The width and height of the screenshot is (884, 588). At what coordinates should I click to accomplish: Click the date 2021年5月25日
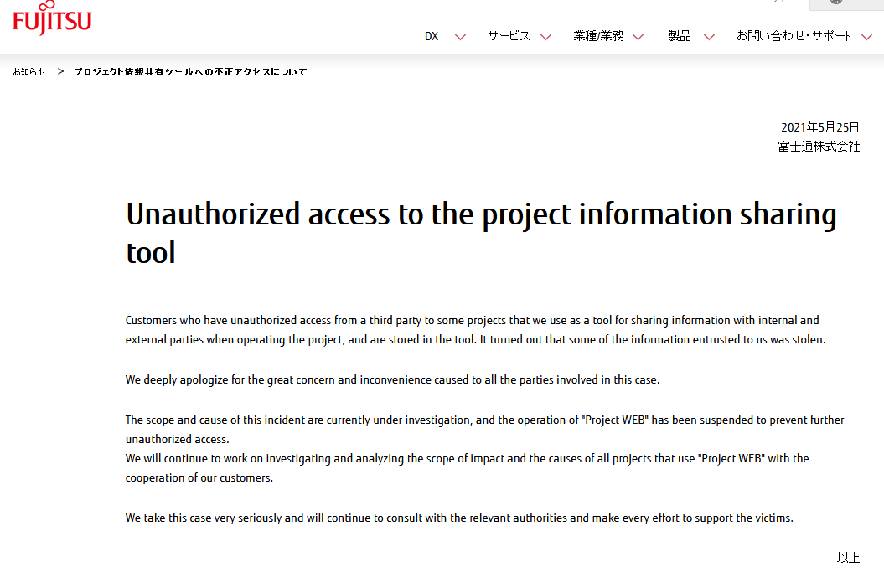pos(819,127)
